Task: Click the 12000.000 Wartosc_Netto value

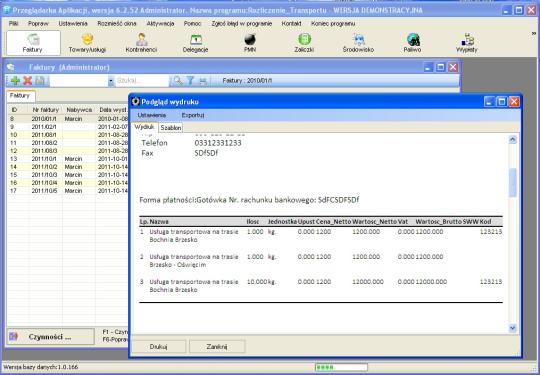Action: tap(368, 282)
